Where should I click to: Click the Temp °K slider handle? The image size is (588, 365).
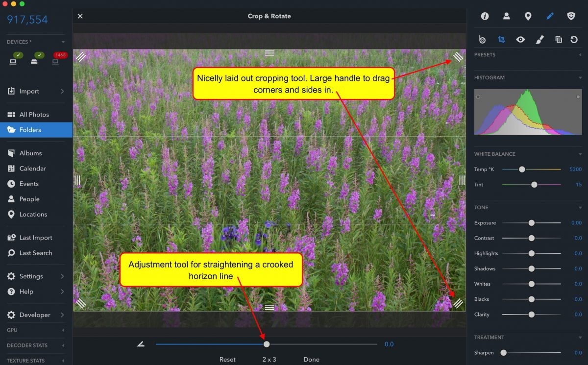522,169
